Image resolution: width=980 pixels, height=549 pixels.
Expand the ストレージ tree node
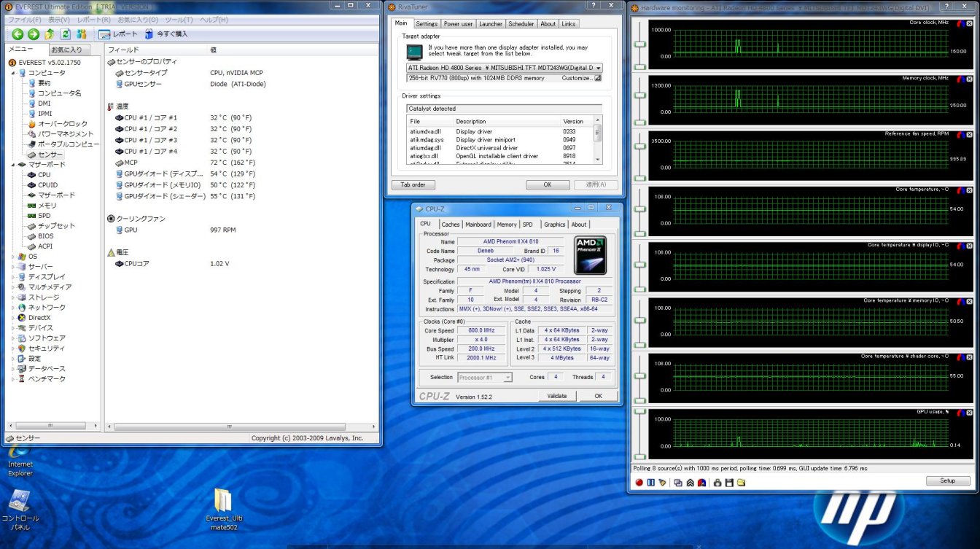coord(13,297)
